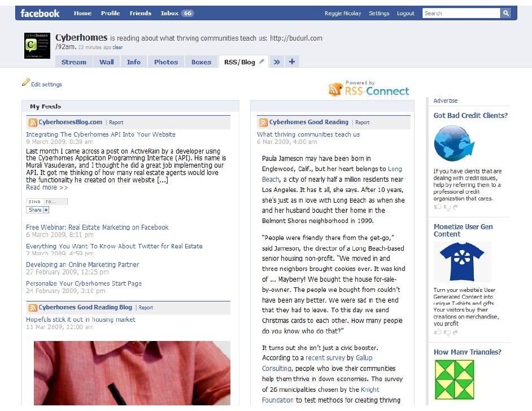The image size is (532, 411).
Task: Open the Cyberhomes profile picture
Action: (37, 45)
